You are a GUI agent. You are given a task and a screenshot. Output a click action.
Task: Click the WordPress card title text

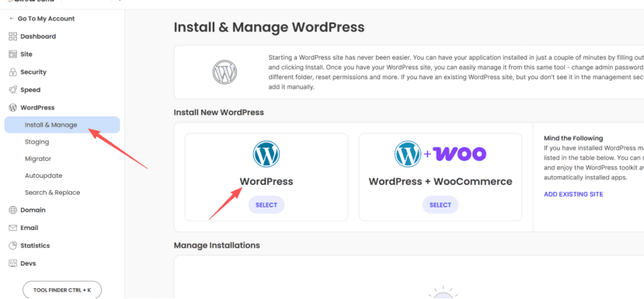266,182
